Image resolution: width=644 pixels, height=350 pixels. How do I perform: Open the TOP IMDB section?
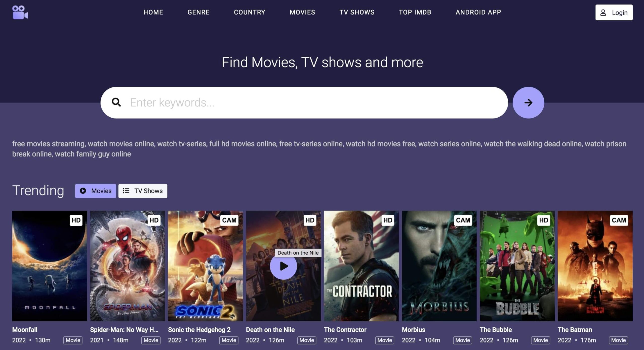[x=415, y=12]
